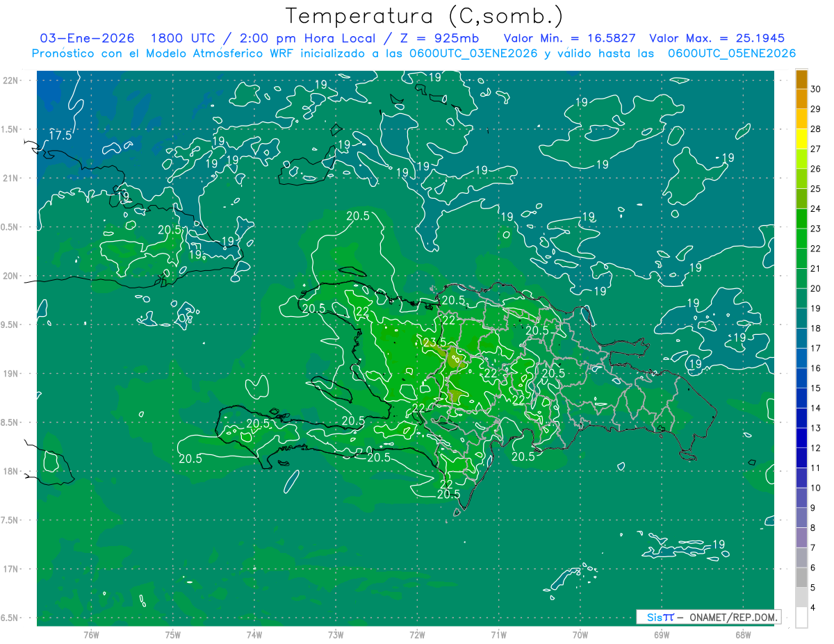834x644 pixels.
Task: Click the legend value '14'
Action: (x=816, y=408)
